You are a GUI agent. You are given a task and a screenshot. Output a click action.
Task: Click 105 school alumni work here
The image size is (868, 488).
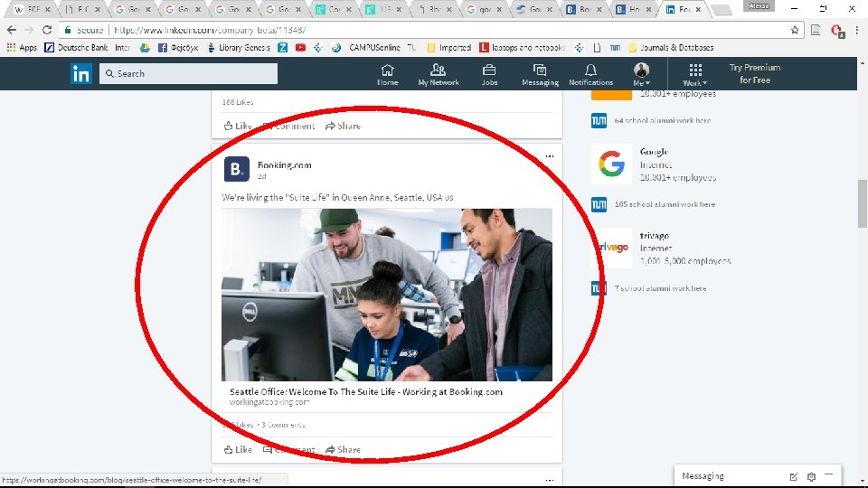click(665, 204)
